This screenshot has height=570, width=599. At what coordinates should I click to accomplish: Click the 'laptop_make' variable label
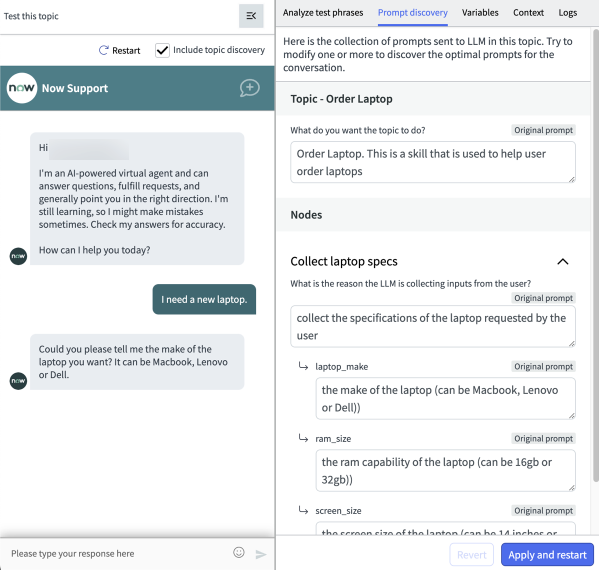(342, 367)
